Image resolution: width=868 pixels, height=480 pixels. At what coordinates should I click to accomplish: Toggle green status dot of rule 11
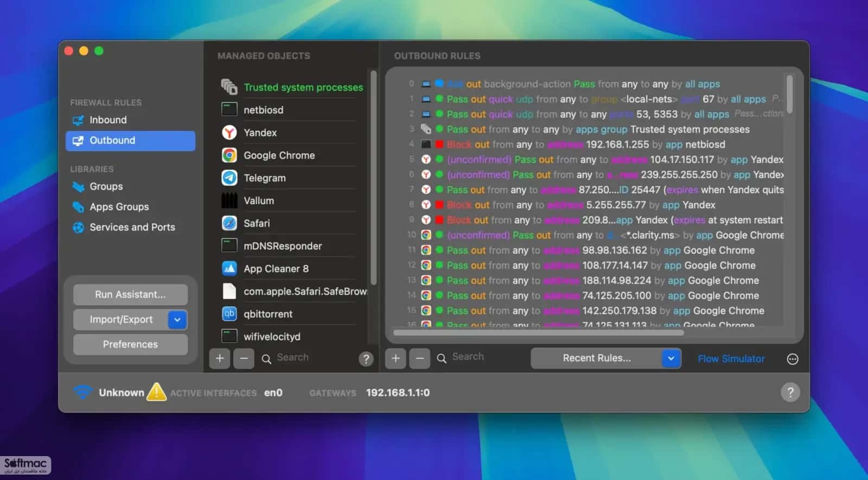coord(439,250)
